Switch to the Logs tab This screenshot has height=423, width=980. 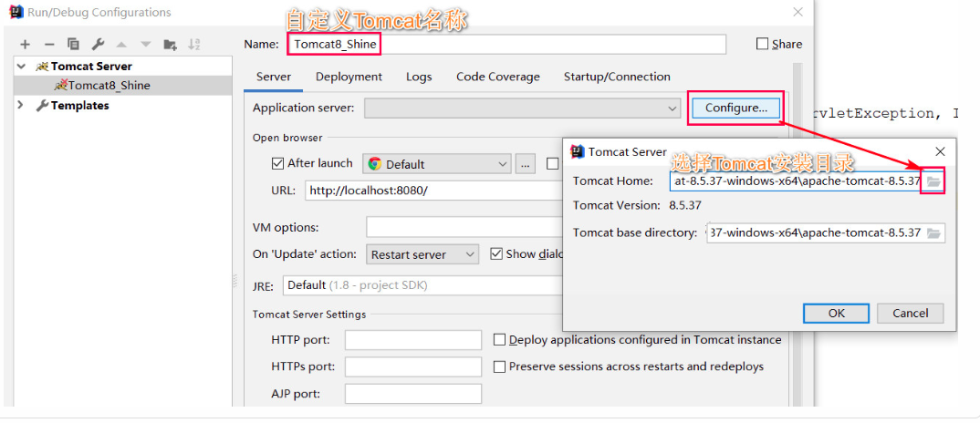(419, 77)
